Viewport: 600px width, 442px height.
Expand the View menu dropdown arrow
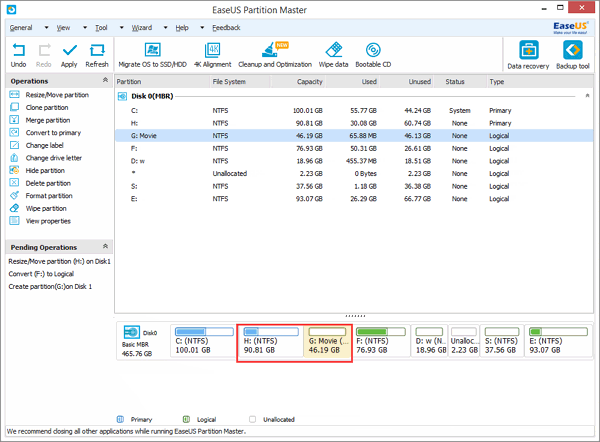(x=85, y=28)
